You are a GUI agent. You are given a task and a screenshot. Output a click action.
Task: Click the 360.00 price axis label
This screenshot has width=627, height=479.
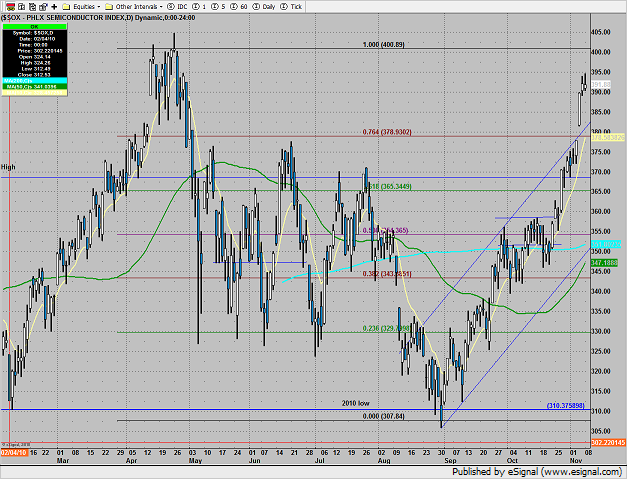601,212
